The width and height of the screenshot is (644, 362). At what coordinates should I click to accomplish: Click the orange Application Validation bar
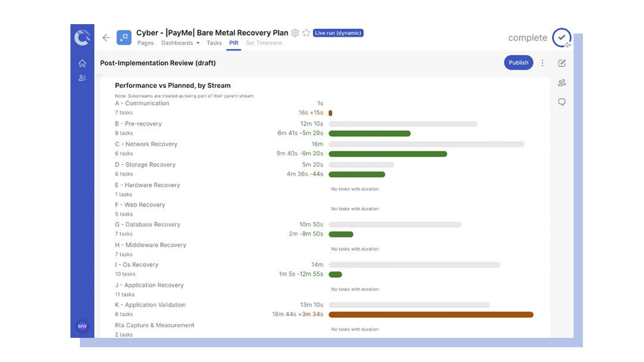point(431,315)
